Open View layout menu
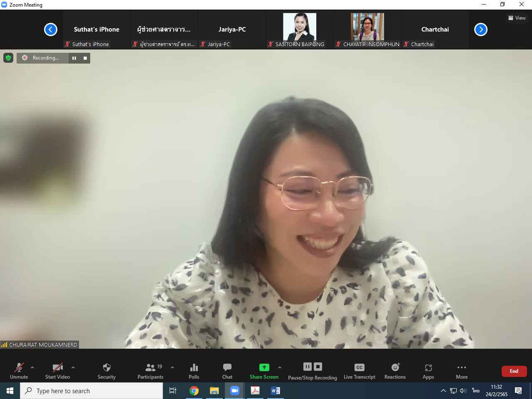Image resolution: width=532 pixels, height=399 pixels. tap(517, 18)
